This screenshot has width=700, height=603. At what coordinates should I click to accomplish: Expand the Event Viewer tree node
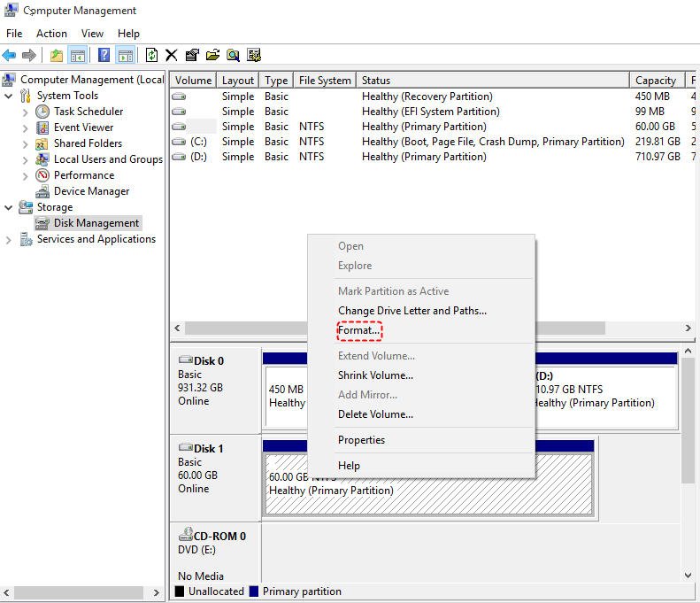click(x=25, y=128)
